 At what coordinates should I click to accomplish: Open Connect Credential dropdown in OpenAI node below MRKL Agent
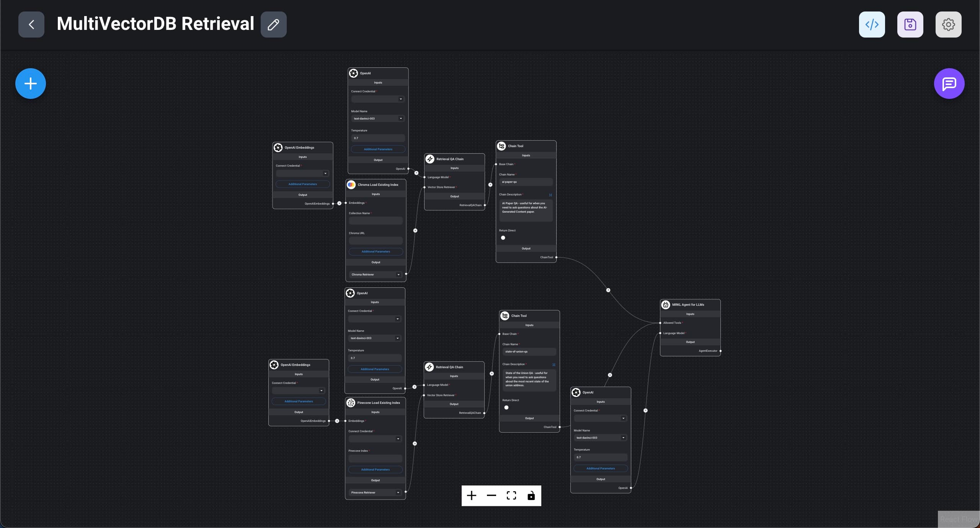(x=600, y=418)
